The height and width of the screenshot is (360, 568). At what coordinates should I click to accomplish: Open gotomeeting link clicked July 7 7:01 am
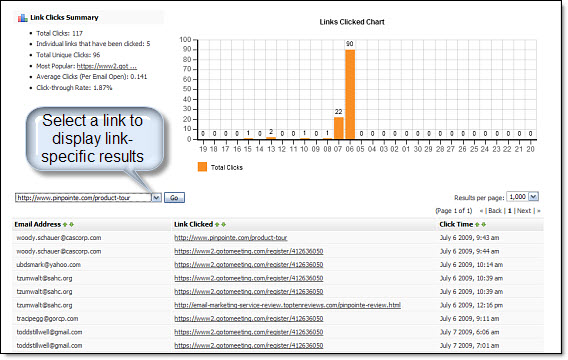[x=248, y=346]
